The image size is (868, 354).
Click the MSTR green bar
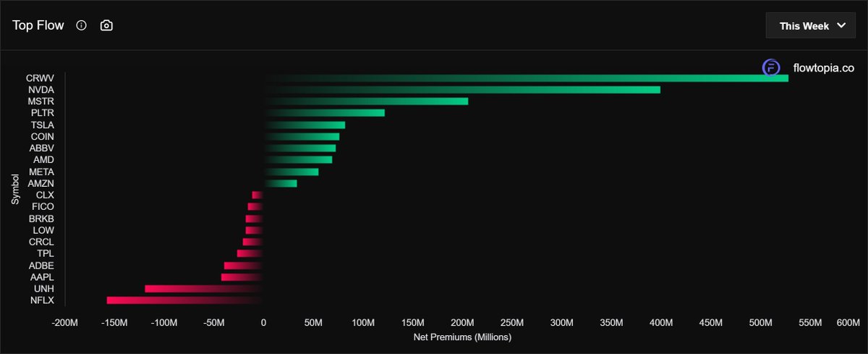365,101
